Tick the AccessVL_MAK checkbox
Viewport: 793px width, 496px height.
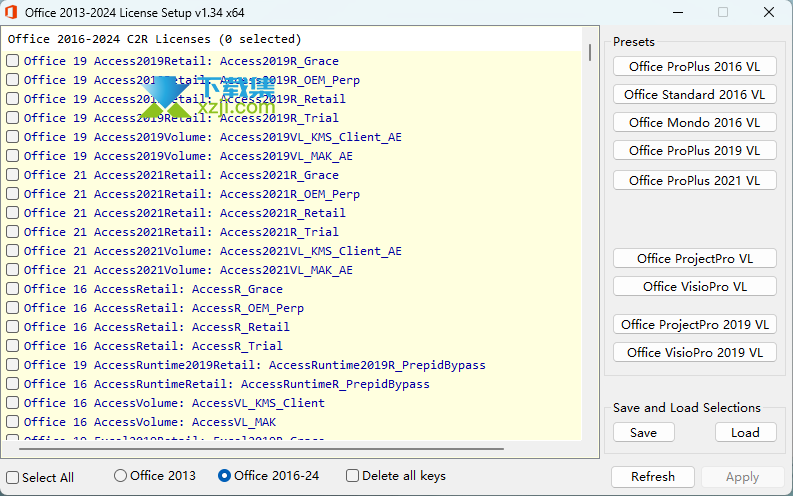tap(13, 422)
